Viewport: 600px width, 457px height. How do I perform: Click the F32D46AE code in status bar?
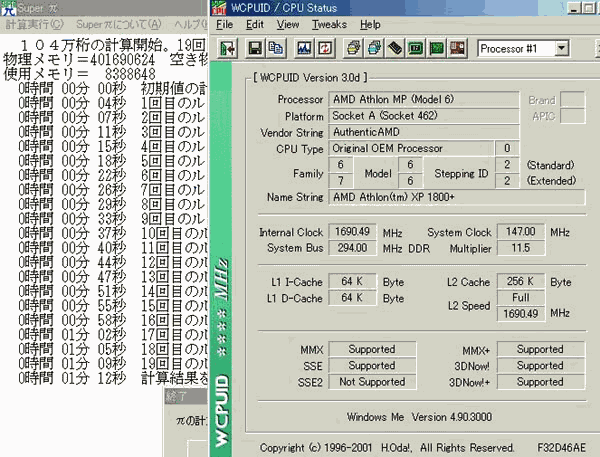pyautogui.click(x=561, y=447)
